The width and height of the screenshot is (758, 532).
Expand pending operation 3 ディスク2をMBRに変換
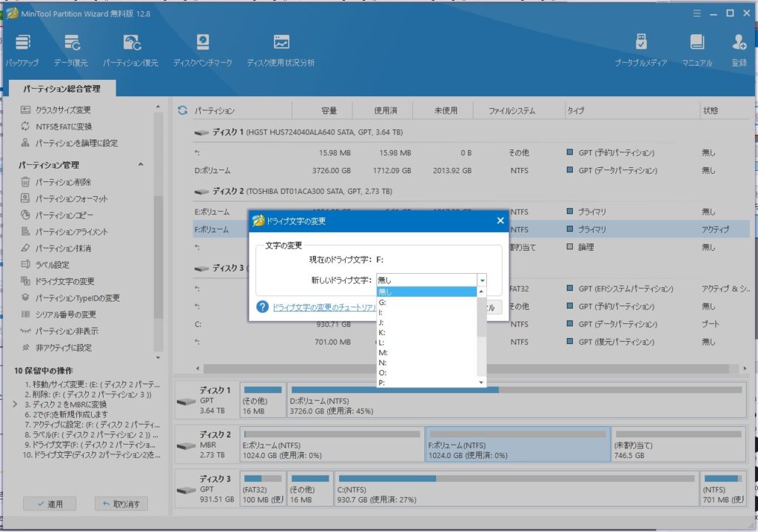[x=16, y=405]
